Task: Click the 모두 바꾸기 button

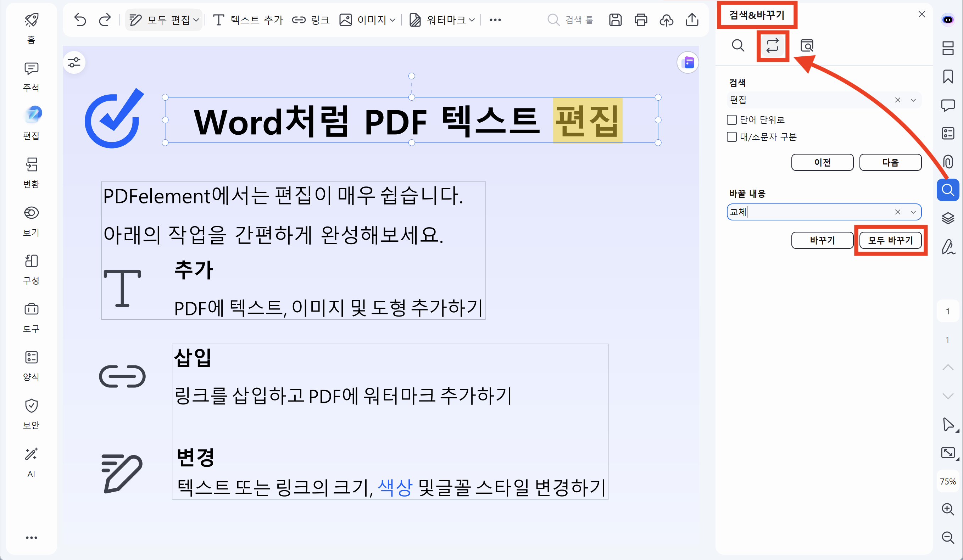Action: (x=890, y=240)
